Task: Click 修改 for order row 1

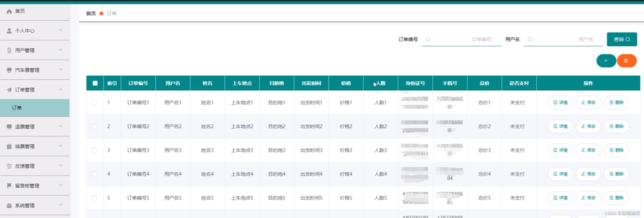Action: pyautogui.click(x=588, y=103)
